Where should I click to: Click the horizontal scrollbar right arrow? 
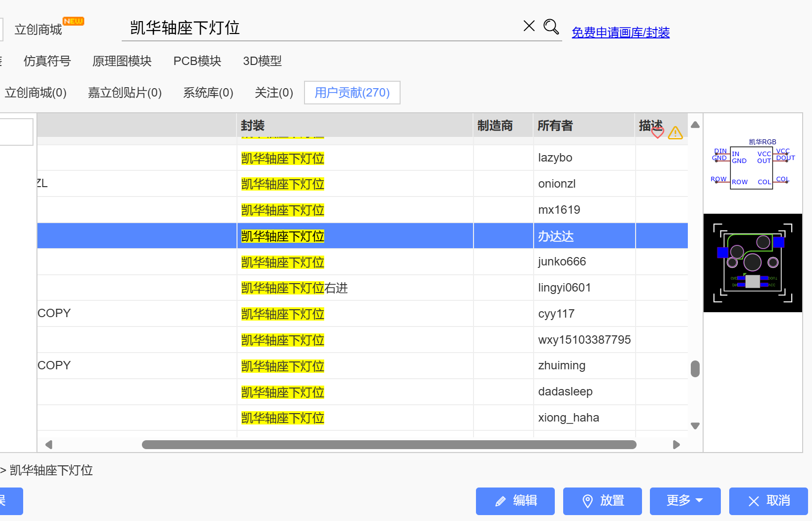tap(677, 445)
